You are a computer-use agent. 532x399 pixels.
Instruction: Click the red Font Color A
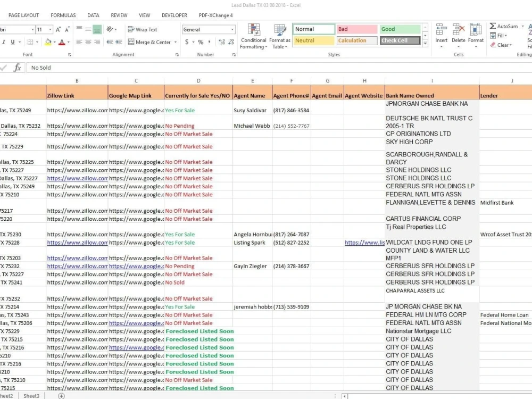(62, 42)
